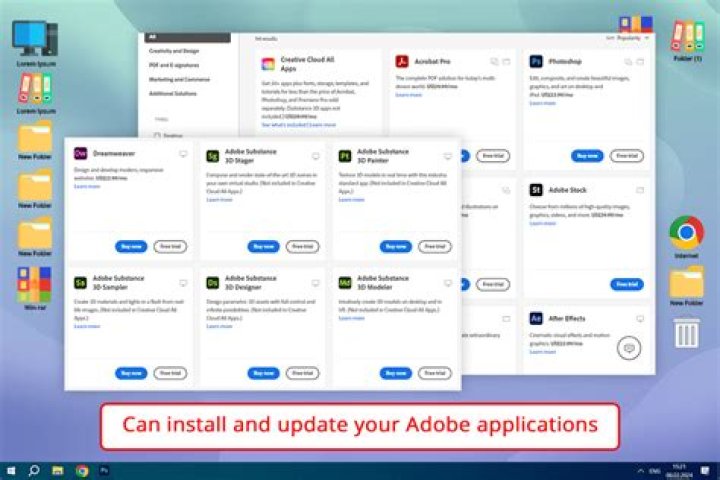
Task: Click the Substance 3D Painter icon
Action: point(344,156)
